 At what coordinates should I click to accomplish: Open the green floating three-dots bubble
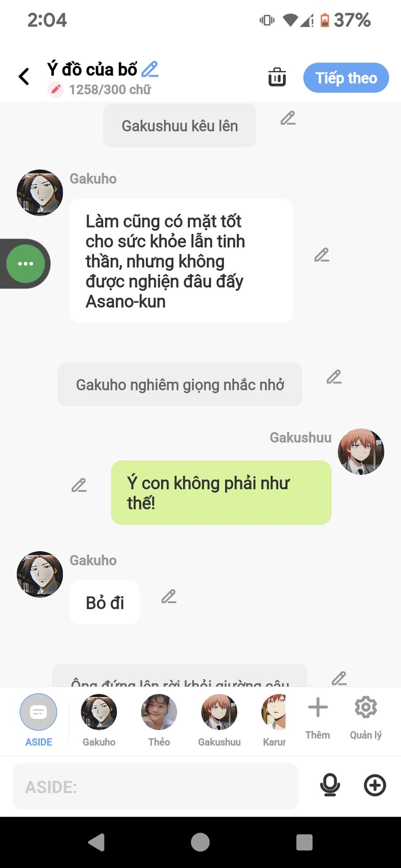pyautogui.click(x=26, y=264)
